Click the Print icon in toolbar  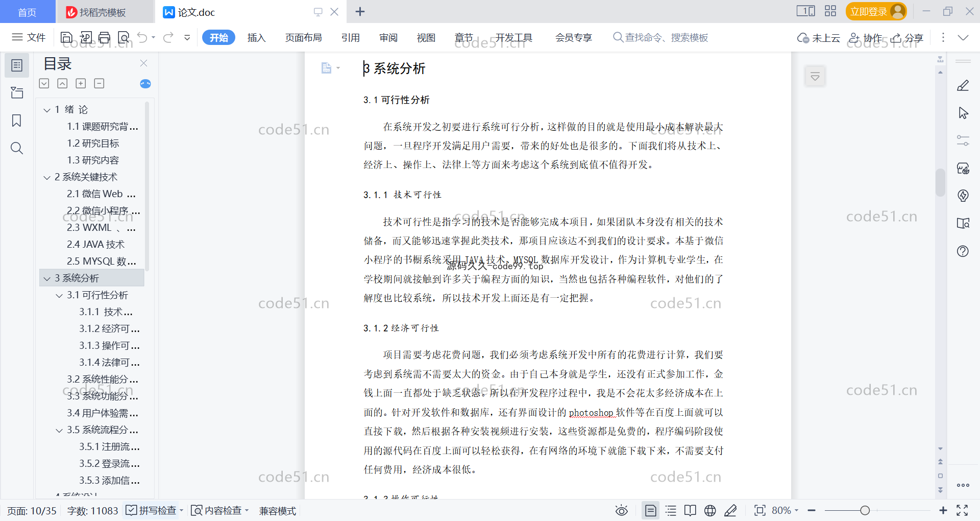click(105, 37)
